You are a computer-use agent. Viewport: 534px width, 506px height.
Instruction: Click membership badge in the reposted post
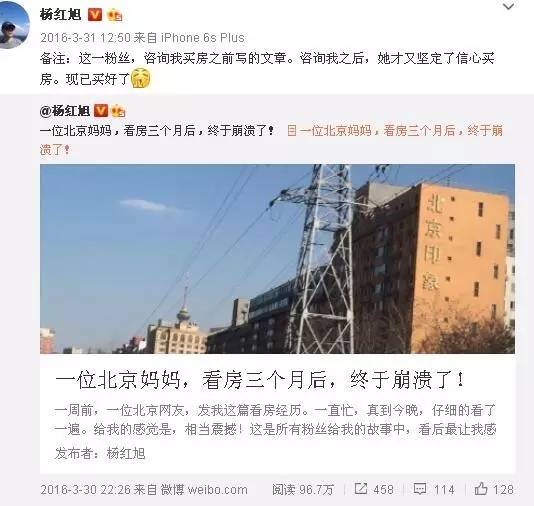[x=118, y=111]
